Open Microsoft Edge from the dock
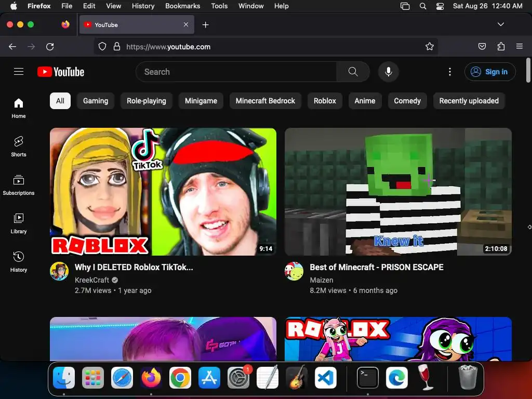532x399 pixels. [396, 378]
